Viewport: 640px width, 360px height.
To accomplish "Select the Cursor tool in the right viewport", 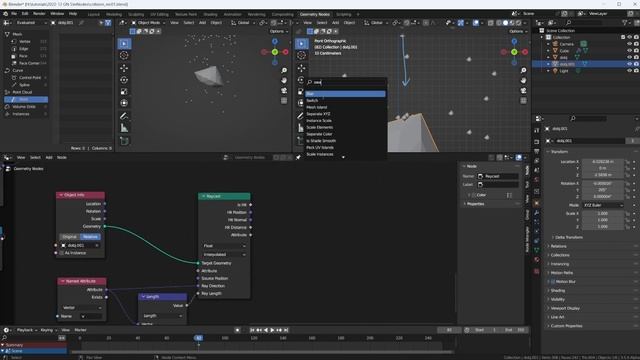I will (x=301, y=56).
